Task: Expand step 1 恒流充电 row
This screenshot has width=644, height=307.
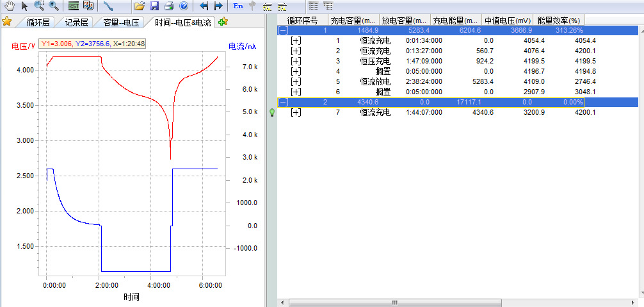Action: click(296, 40)
